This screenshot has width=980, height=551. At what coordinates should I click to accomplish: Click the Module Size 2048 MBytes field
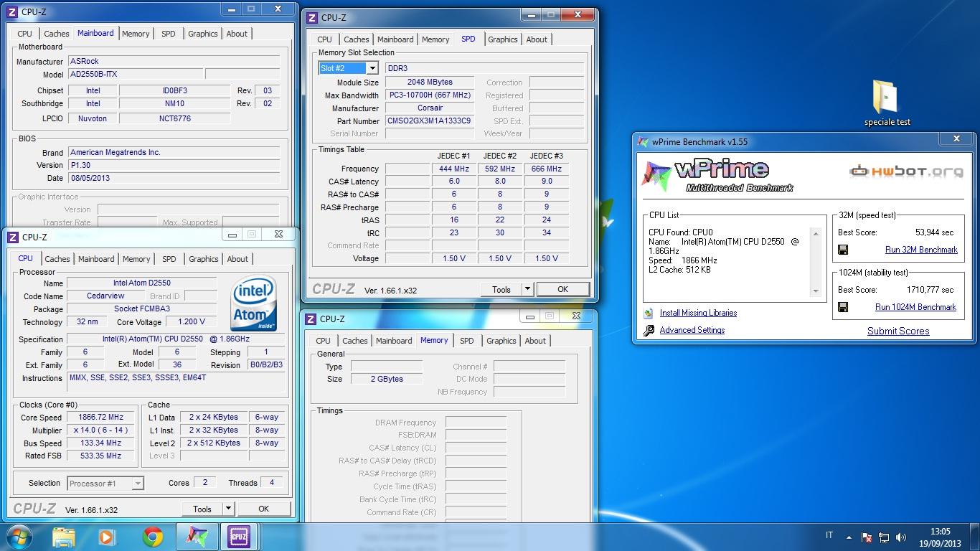(x=430, y=82)
